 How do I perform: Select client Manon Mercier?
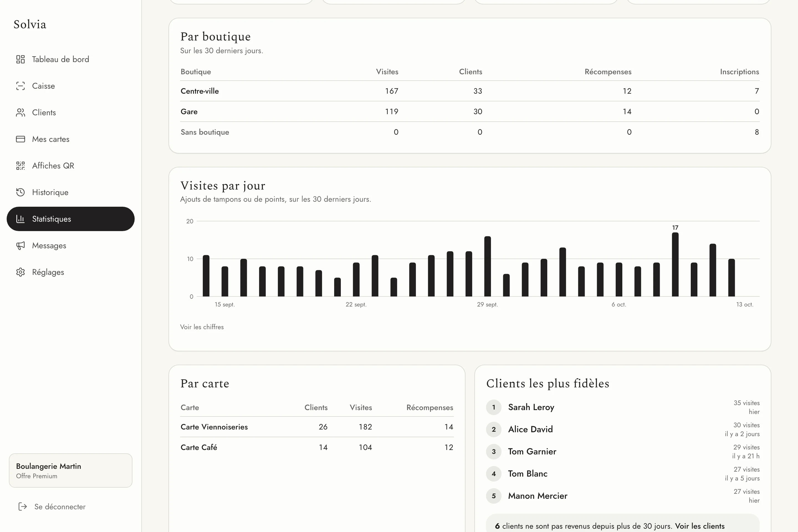click(538, 496)
